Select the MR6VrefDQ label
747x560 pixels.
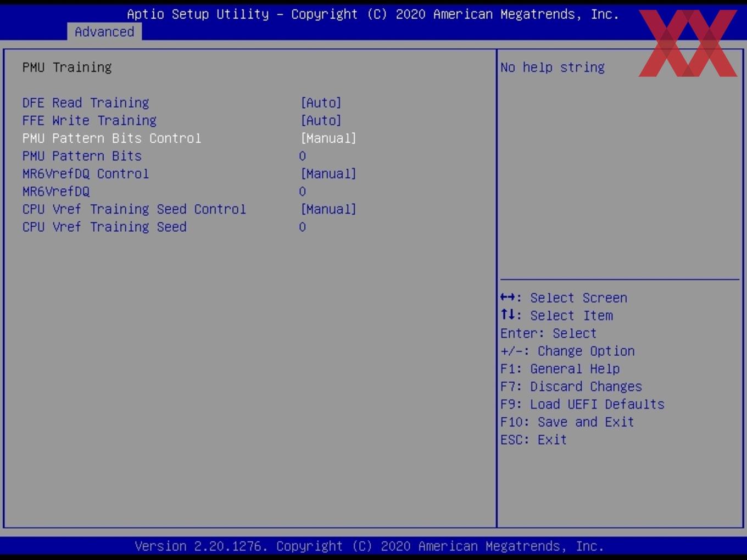[56, 192]
